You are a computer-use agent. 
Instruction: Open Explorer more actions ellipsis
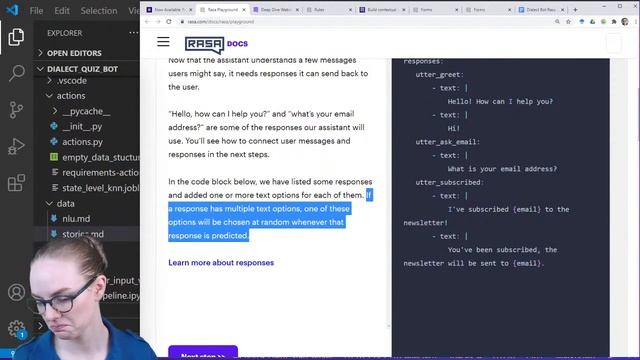click(133, 33)
